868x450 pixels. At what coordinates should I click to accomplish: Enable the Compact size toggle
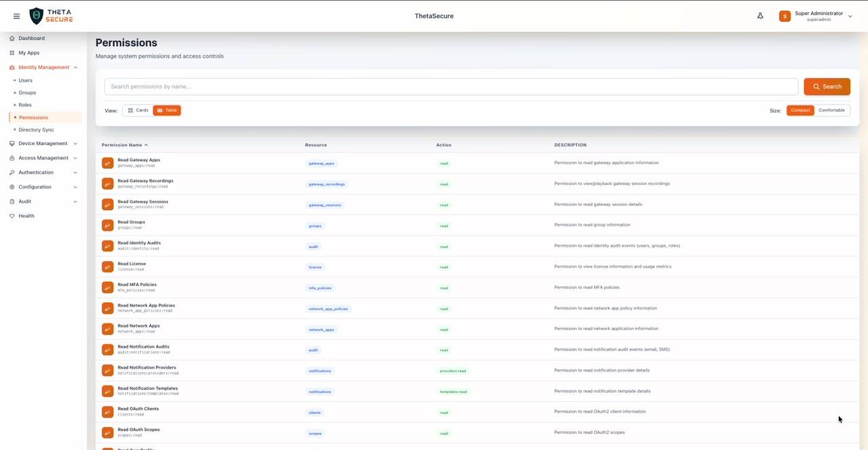click(x=800, y=110)
